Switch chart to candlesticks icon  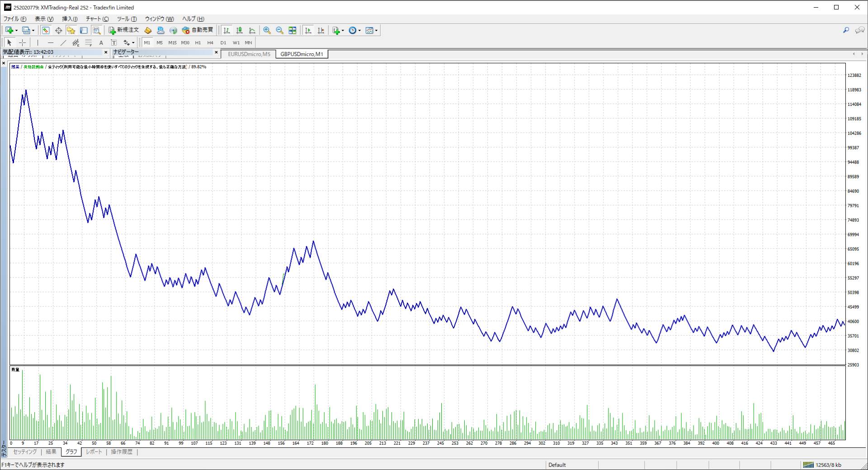pyautogui.click(x=240, y=30)
